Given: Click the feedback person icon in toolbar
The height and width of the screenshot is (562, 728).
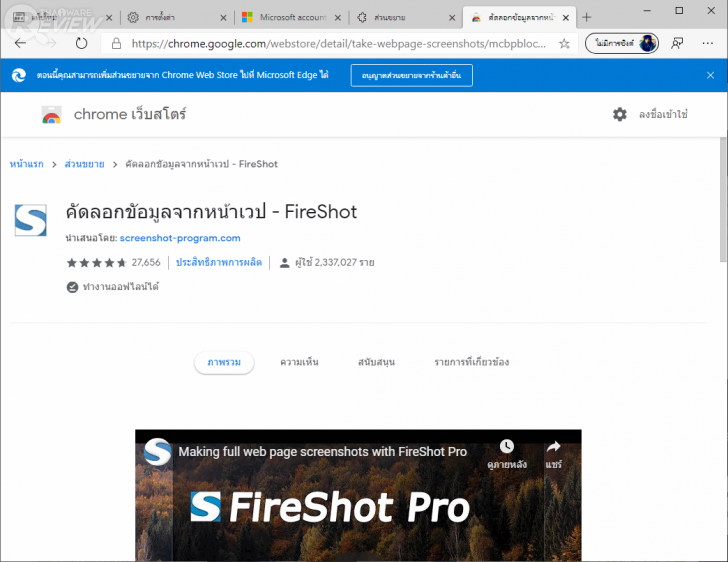Looking at the screenshot, I should point(677,43).
